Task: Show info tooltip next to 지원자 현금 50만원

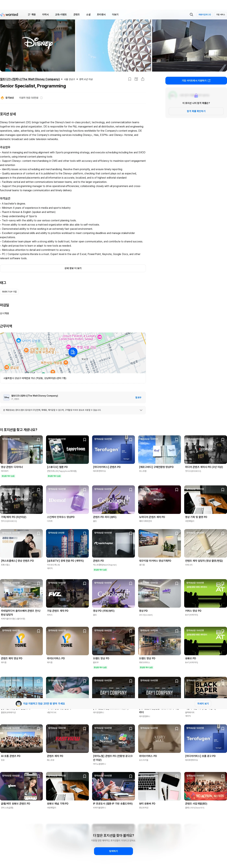Action: [42, 98]
